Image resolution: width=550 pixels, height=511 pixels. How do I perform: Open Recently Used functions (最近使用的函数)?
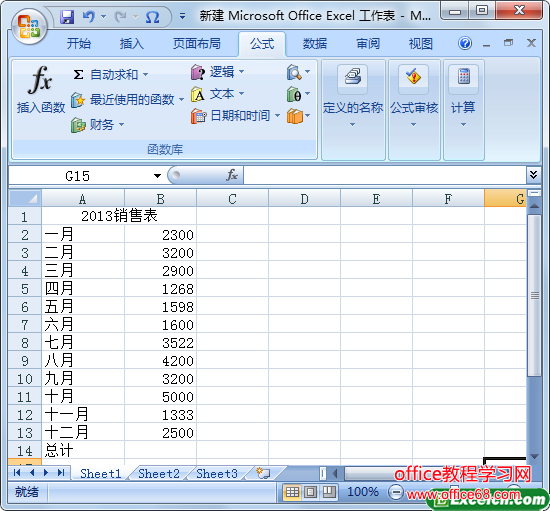tap(127, 100)
